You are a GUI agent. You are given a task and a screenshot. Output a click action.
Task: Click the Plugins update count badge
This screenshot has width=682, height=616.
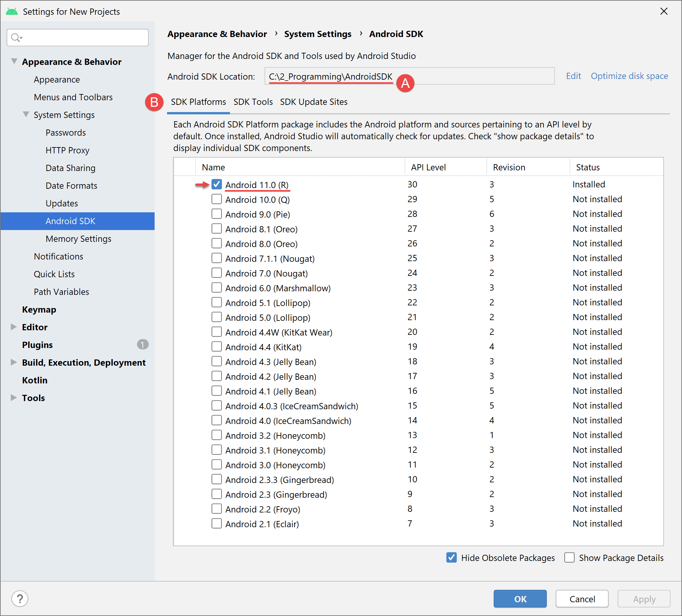[x=142, y=345]
